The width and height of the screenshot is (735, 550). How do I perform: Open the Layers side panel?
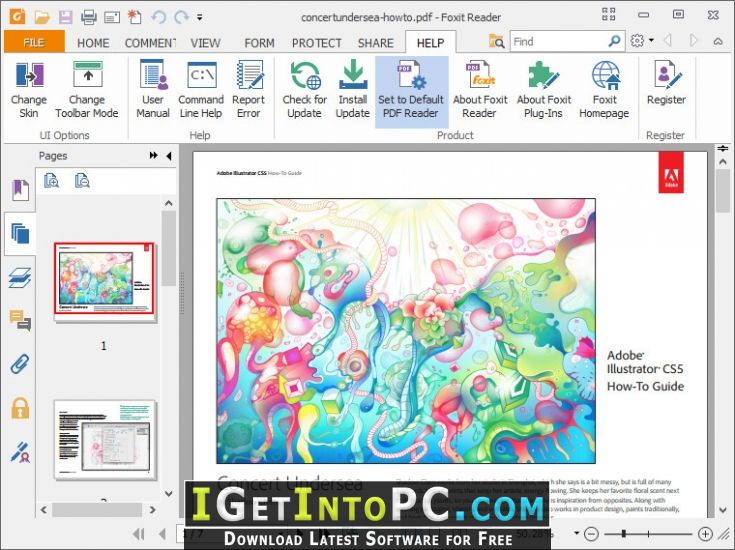20,278
